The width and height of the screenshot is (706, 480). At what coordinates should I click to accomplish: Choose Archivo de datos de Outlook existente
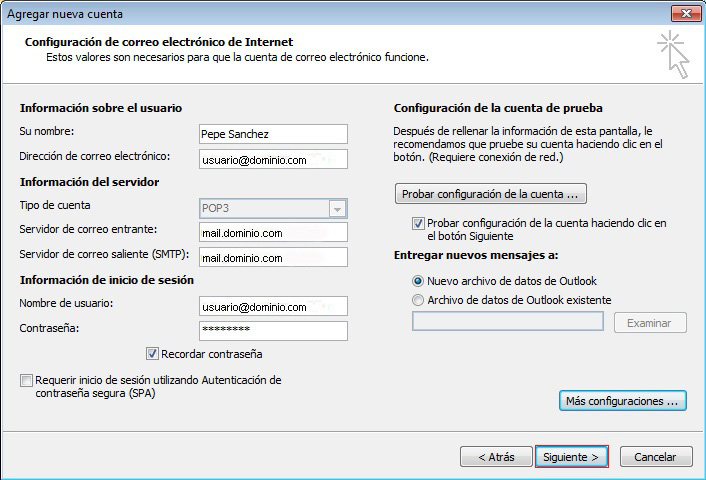[x=418, y=300]
